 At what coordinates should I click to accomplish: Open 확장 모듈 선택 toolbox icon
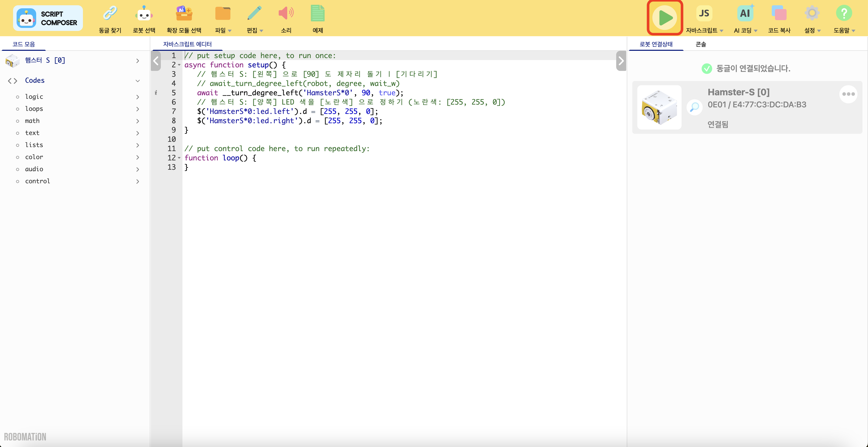[184, 14]
